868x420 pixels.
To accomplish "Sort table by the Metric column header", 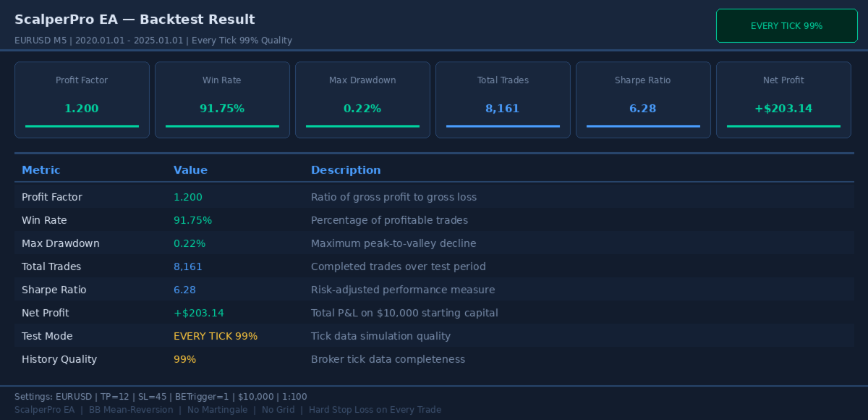I will click(41, 170).
